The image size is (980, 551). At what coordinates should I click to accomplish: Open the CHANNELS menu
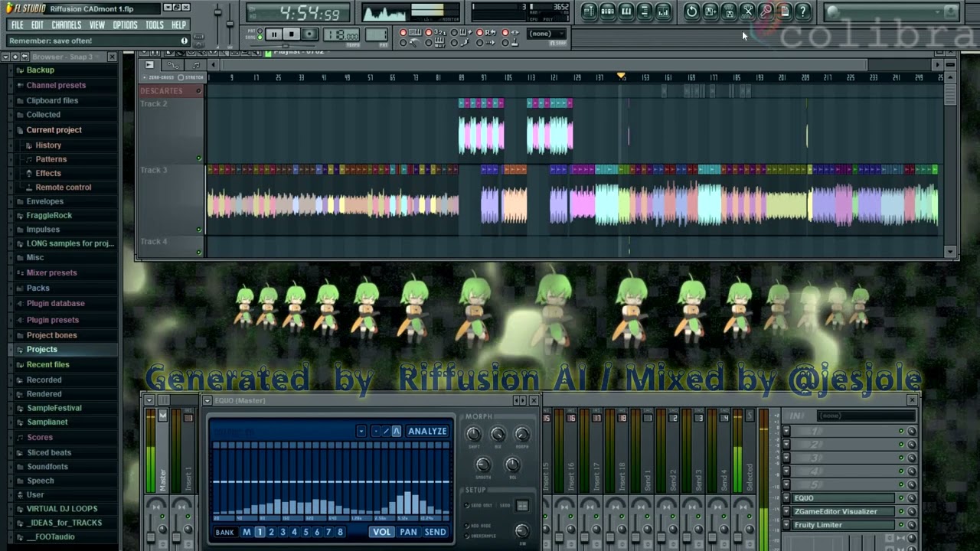click(x=66, y=24)
